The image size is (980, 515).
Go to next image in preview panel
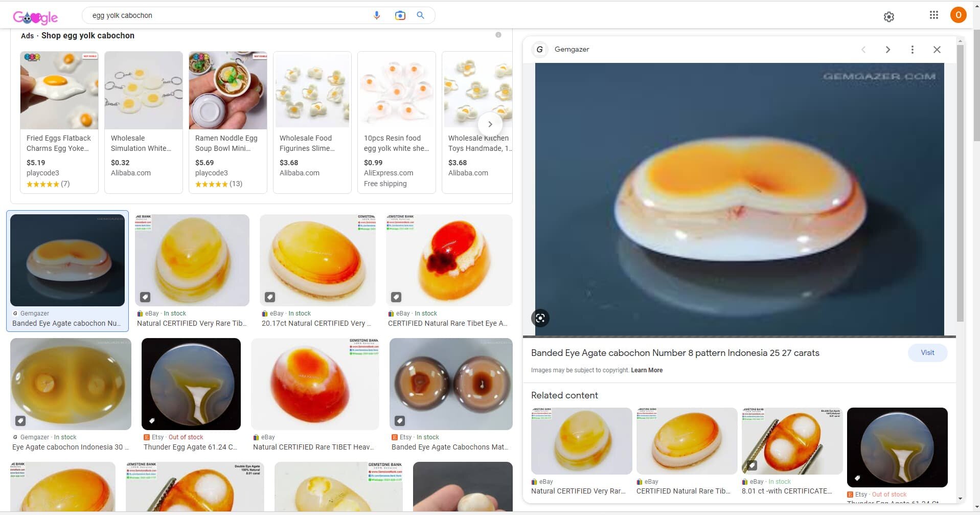pyautogui.click(x=887, y=50)
